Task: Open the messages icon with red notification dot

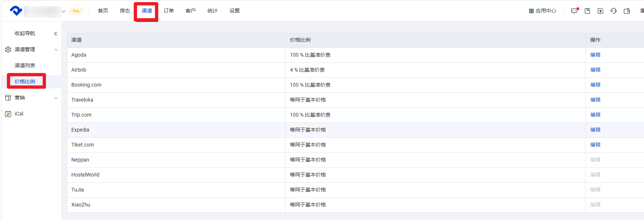Action: pyautogui.click(x=574, y=11)
